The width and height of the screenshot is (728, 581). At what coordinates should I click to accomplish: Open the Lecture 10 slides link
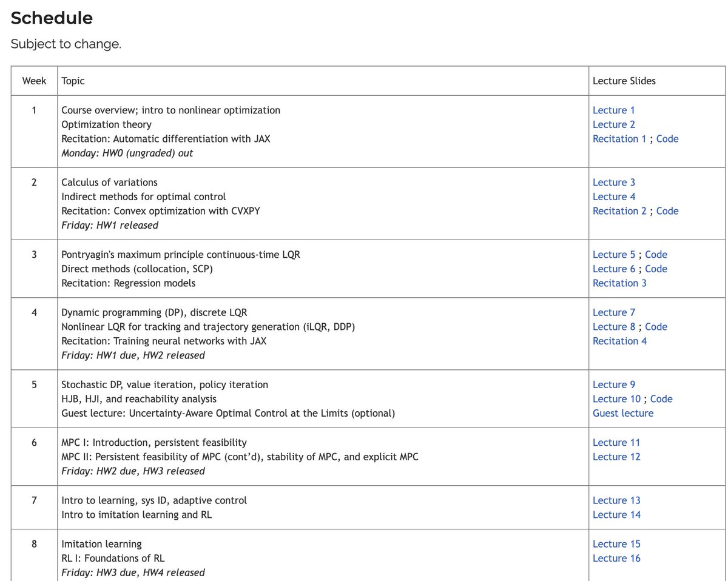click(x=616, y=399)
